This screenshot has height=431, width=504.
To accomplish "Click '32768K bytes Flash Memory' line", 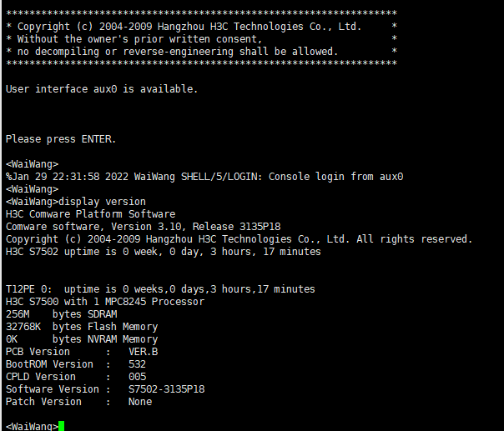I will pyautogui.click(x=82, y=327).
